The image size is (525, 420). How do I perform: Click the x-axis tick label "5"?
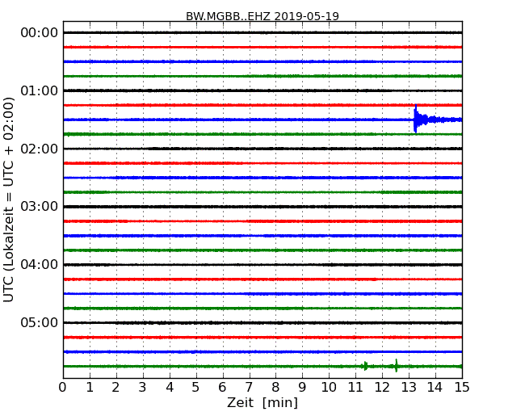pyautogui.click(x=195, y=388)
